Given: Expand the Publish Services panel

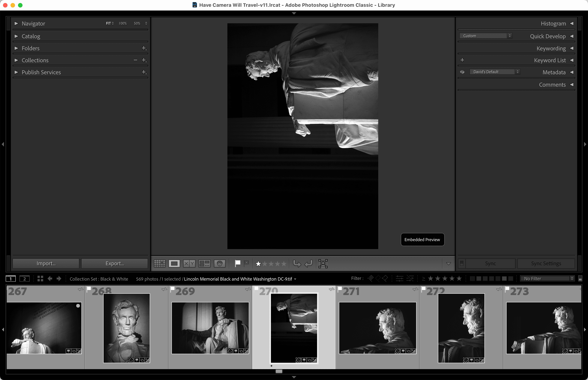Looking at the screenshot, I should pyautogui.click(x=16, y=72).
